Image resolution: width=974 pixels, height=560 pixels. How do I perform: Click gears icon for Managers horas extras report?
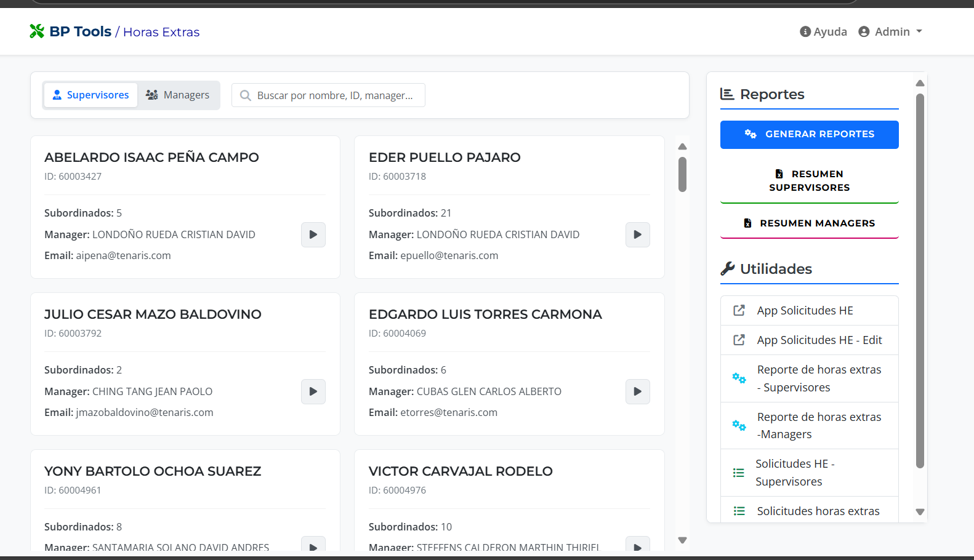point(739,426)
